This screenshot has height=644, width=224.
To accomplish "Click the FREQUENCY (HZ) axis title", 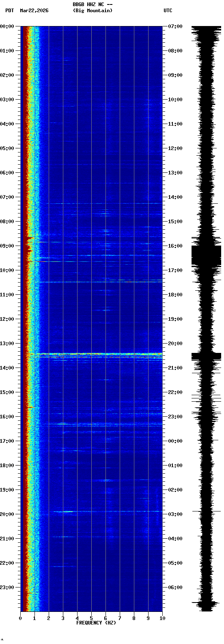I will click(96, 623).
